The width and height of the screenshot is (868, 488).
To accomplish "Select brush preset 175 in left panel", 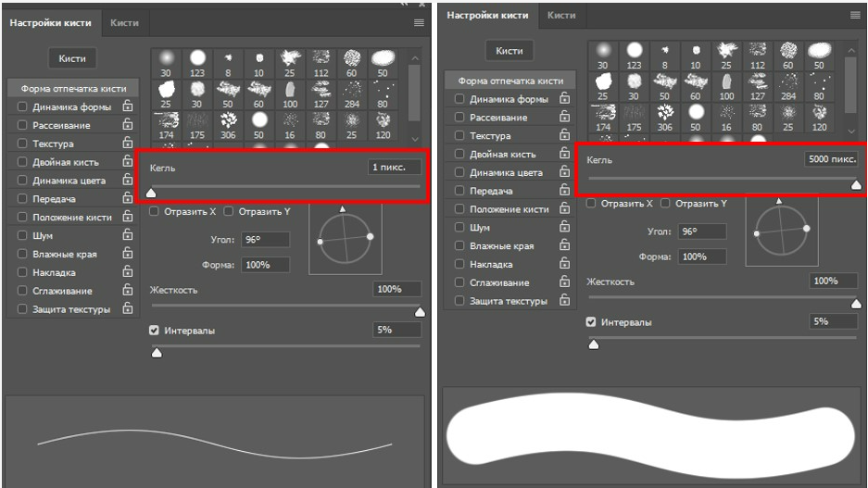I will [x=197, y=126].
